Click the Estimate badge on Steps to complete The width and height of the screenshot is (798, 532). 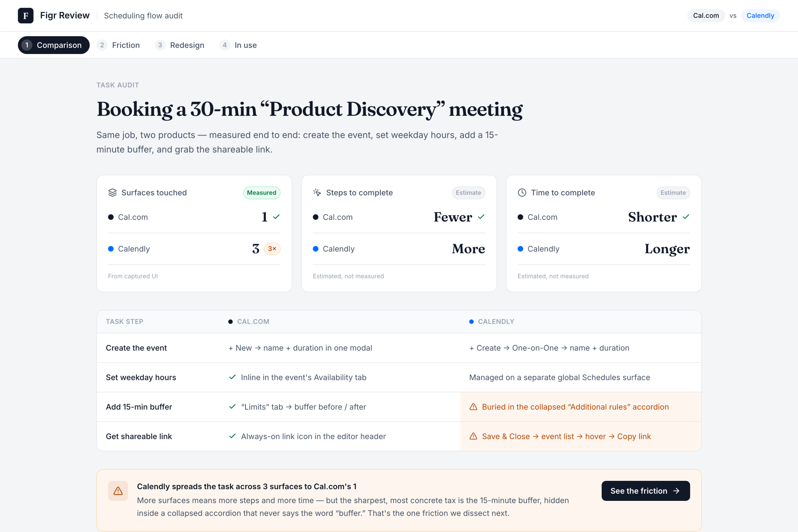[x=468, y=193]
